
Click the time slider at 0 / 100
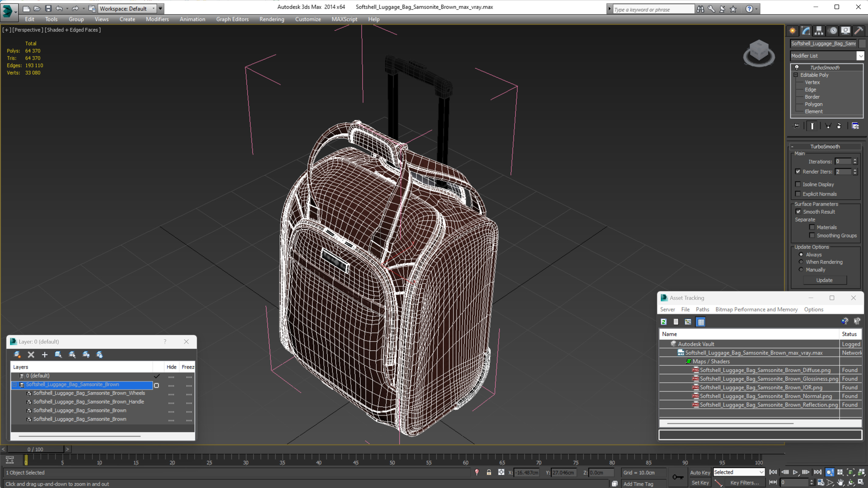pos(35,449)
